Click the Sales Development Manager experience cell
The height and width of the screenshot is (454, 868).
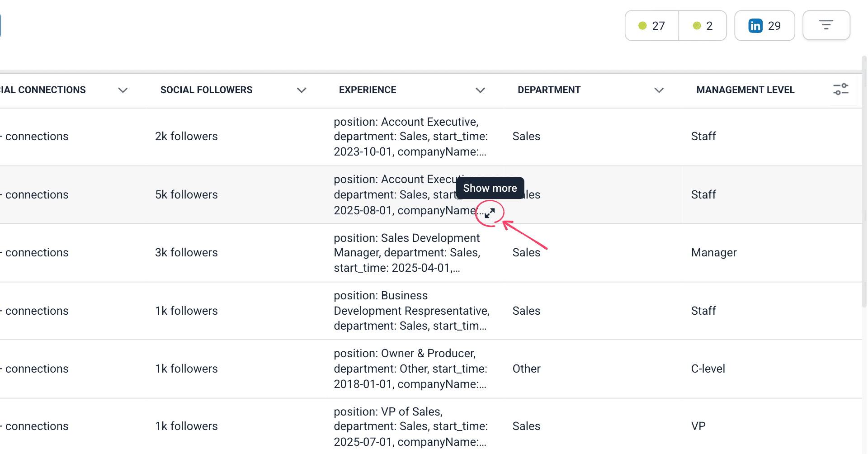coord(407,253)
